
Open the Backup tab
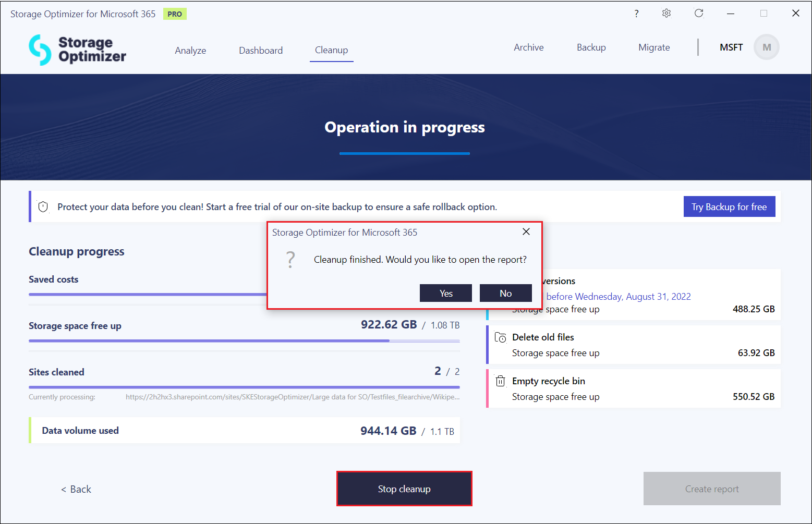click(x=591, y=47)
